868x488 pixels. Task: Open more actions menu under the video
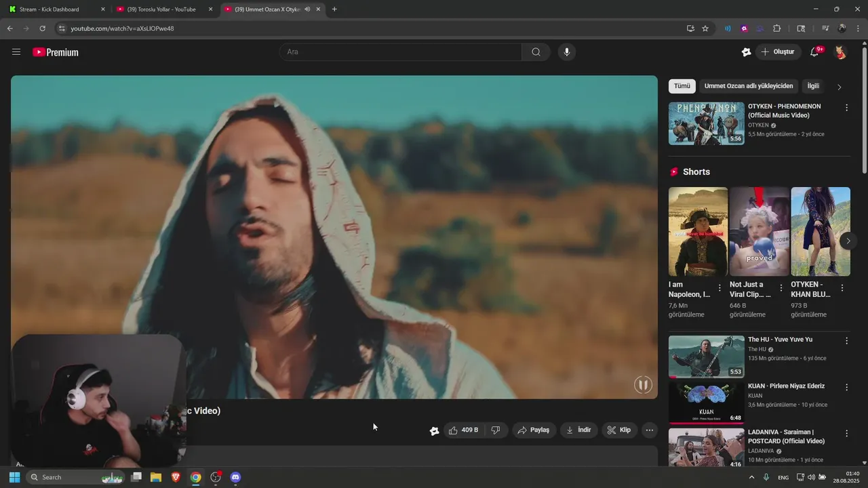650,430
